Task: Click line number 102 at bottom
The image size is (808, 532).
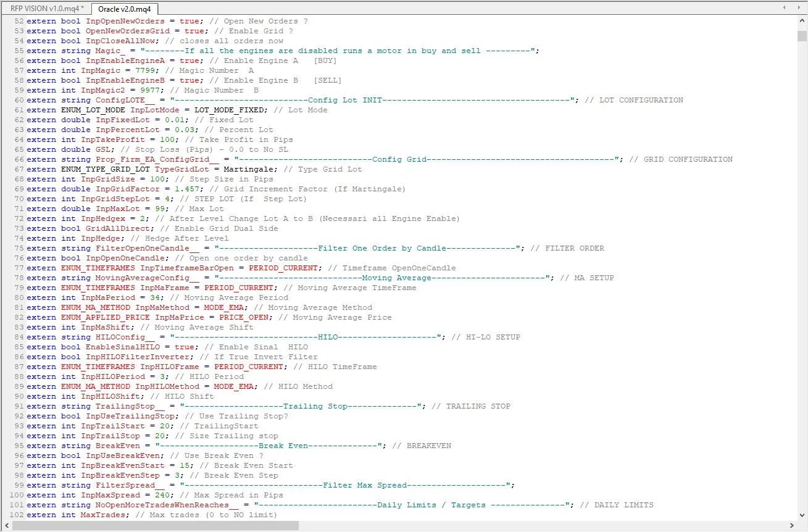Action: (16, 514)
